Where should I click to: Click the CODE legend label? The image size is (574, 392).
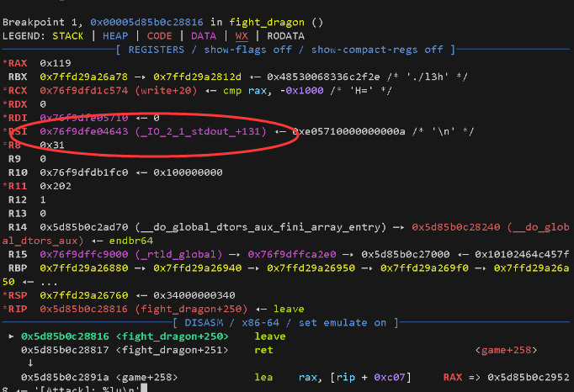pyautogui.click(x=159, y=36)
